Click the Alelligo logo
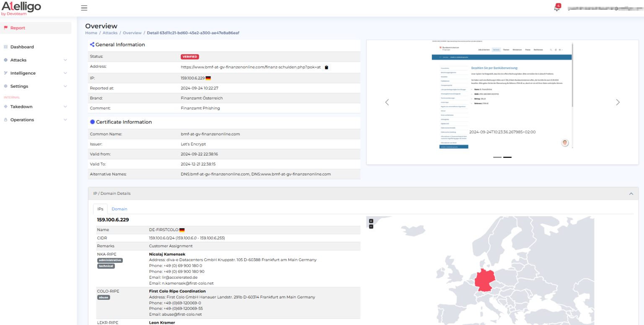Image resolution: width=644 pixels, height=325 pixels. coord(21,8)
